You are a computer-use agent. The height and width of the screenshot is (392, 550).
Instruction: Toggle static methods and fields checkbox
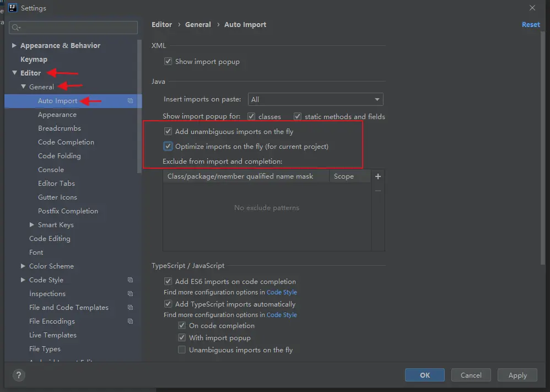click(298, 116)
